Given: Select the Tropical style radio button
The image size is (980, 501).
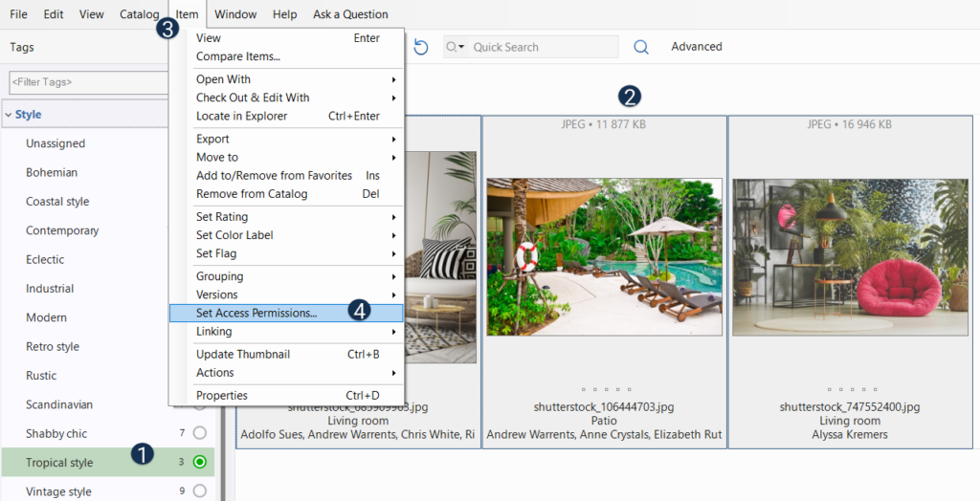Looking at the screenshot, I should pos(199,463).
